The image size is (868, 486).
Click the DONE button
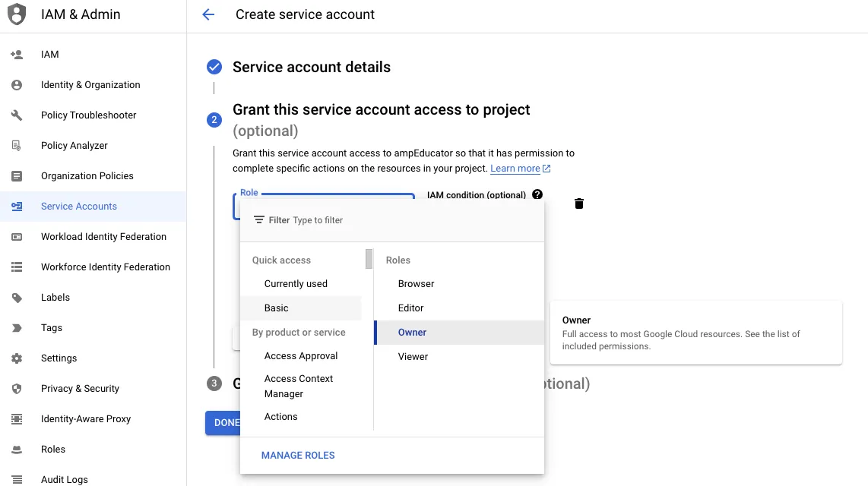(x=223, y=423)
